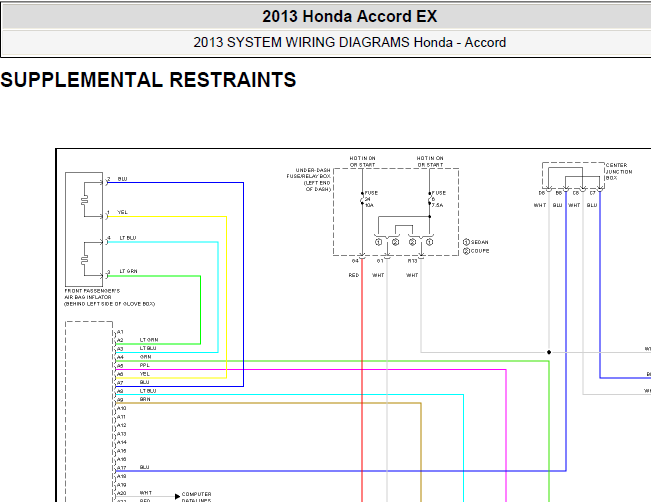The width and height of the screenshot is (651, 502).
Task: Click pin label 'A16' on the connector
Action: pyautogui.click(x=121, y=459)
